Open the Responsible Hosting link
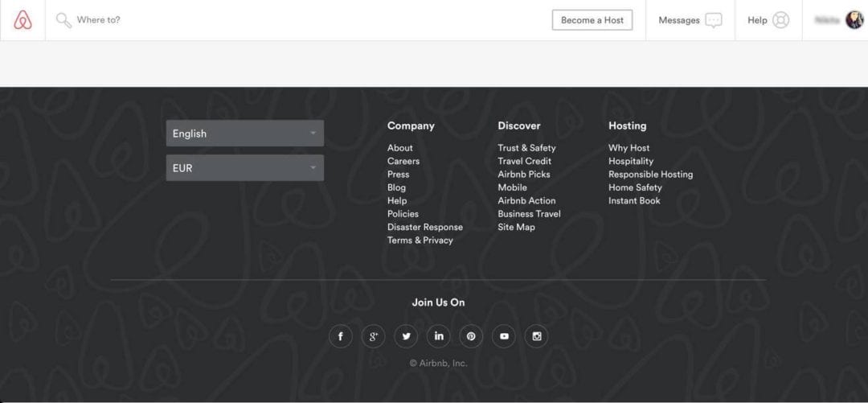 click(650, 175)
